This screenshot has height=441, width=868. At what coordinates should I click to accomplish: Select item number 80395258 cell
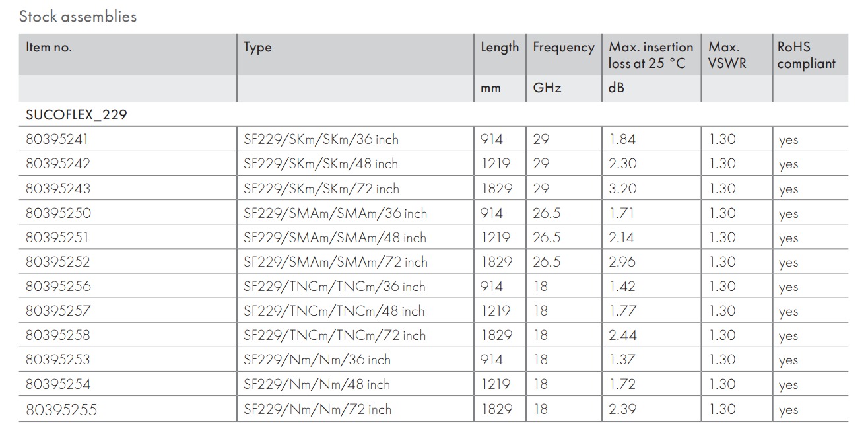[x=58, y=335]
